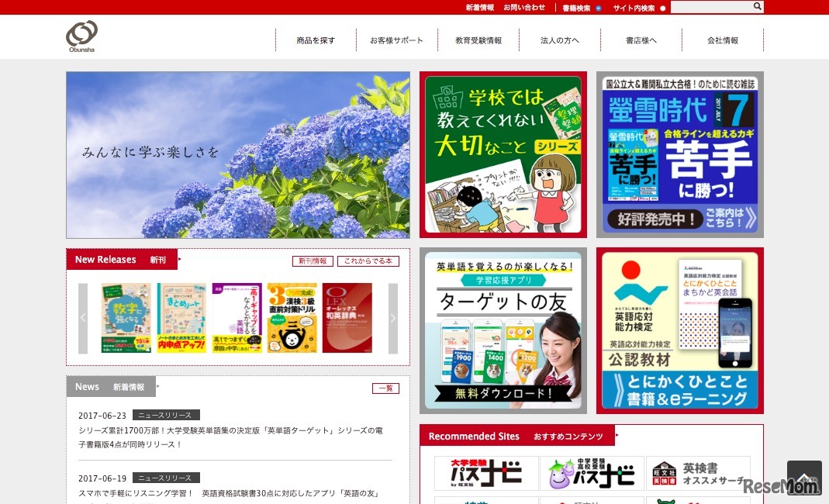Image resolution: width=829 pixels, height=504 pixels.
Task: Open the 高1ギャップ book cover
Action: [237, 318]
